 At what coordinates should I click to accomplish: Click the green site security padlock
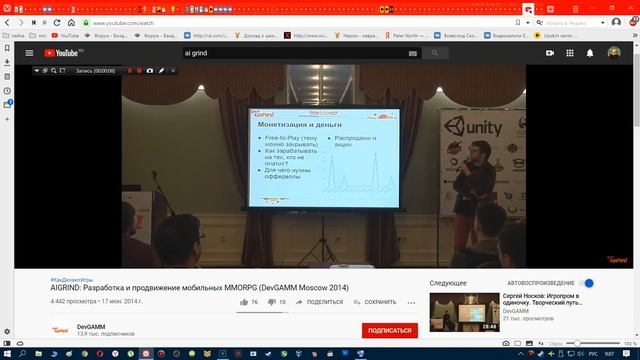[x=86, y=23]
